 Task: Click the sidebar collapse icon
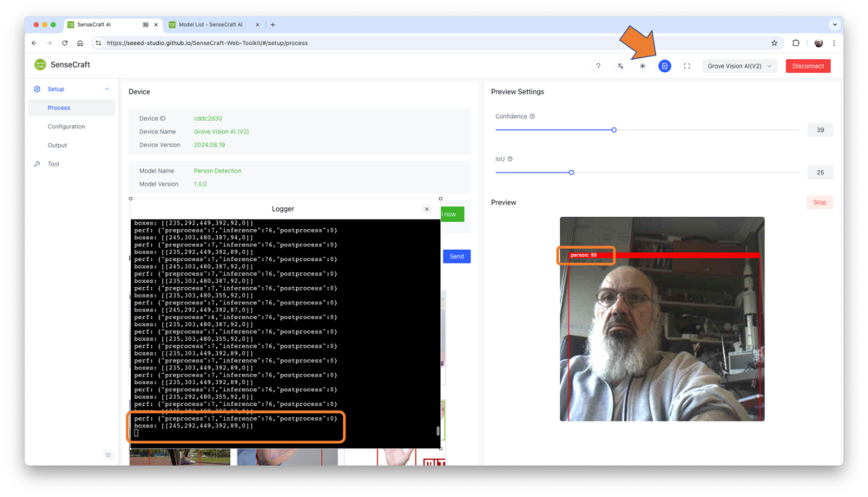[108, 455]
